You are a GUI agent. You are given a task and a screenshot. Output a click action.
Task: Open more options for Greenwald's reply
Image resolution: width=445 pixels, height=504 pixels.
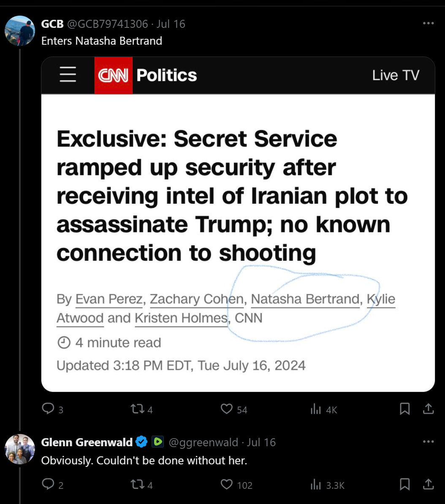click(428, 442)
